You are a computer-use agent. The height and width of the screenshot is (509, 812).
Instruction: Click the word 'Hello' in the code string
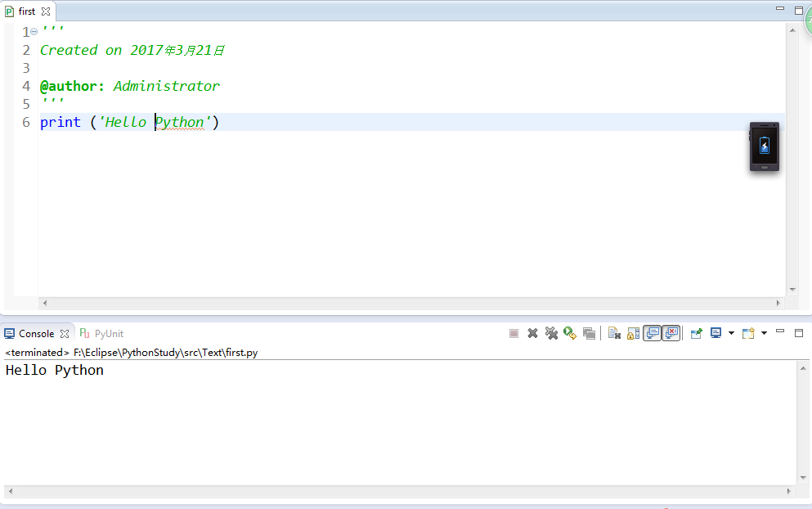click(126, 122)
